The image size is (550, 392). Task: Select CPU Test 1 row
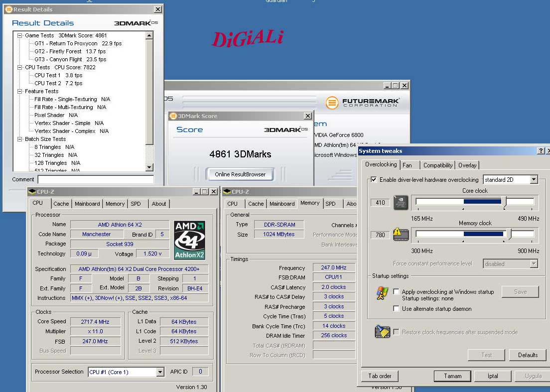58,75
